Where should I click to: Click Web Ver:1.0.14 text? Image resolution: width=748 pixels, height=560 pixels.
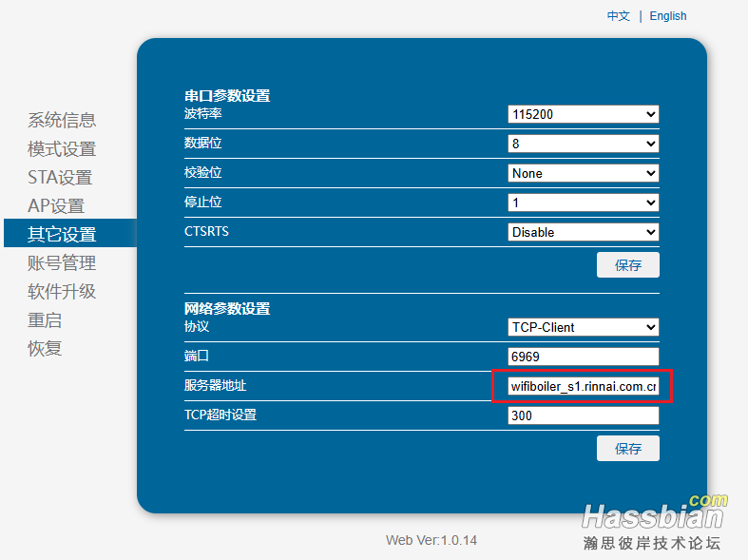(432, 540)
